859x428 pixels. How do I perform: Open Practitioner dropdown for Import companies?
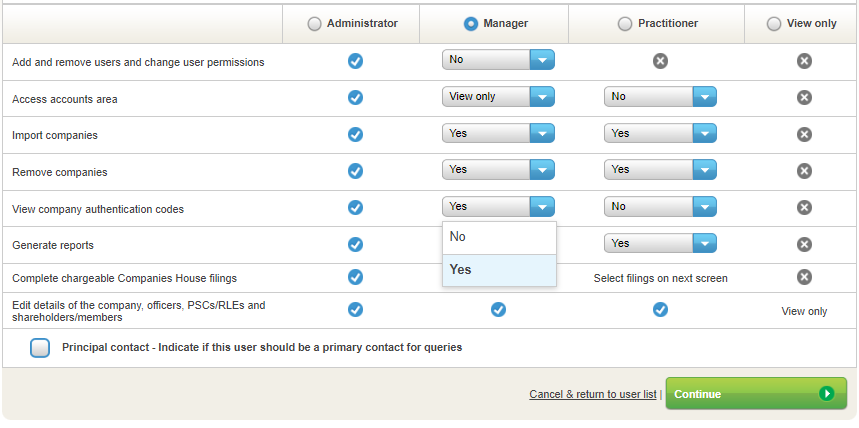pos(660,133)
